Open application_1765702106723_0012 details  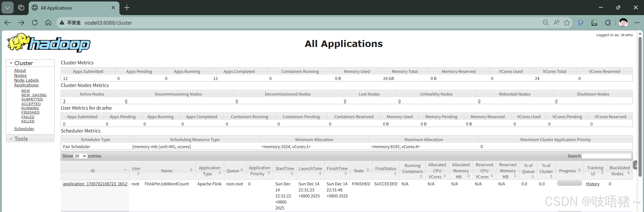tap(95, 184)
